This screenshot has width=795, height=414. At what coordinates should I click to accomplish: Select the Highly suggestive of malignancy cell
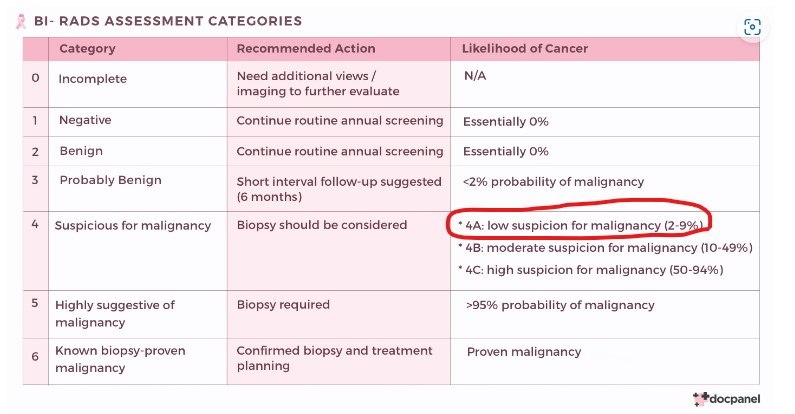tap(115, 313)
